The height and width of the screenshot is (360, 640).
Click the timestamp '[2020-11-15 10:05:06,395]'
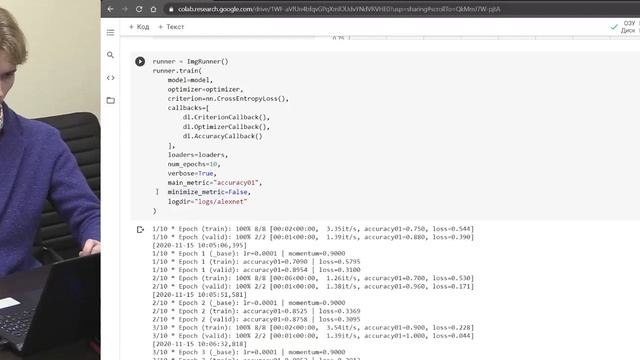[199, 245]
